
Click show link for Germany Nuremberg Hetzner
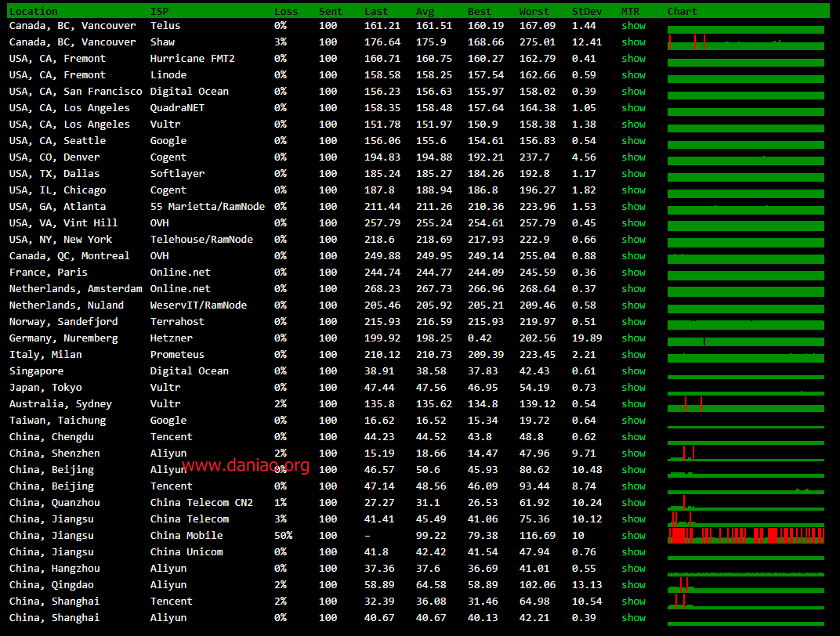pos(633,338)
